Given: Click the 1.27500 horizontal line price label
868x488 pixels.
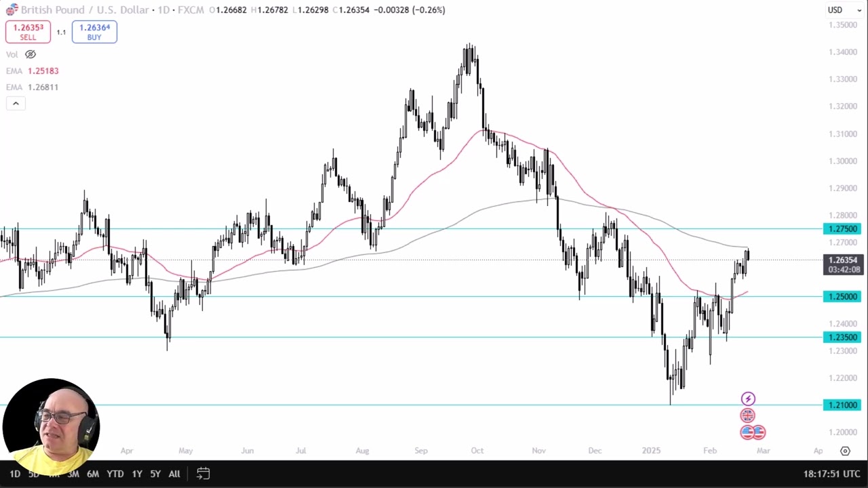Looking at the screenshot, I should pyautogui.click(x=842, y=229).
